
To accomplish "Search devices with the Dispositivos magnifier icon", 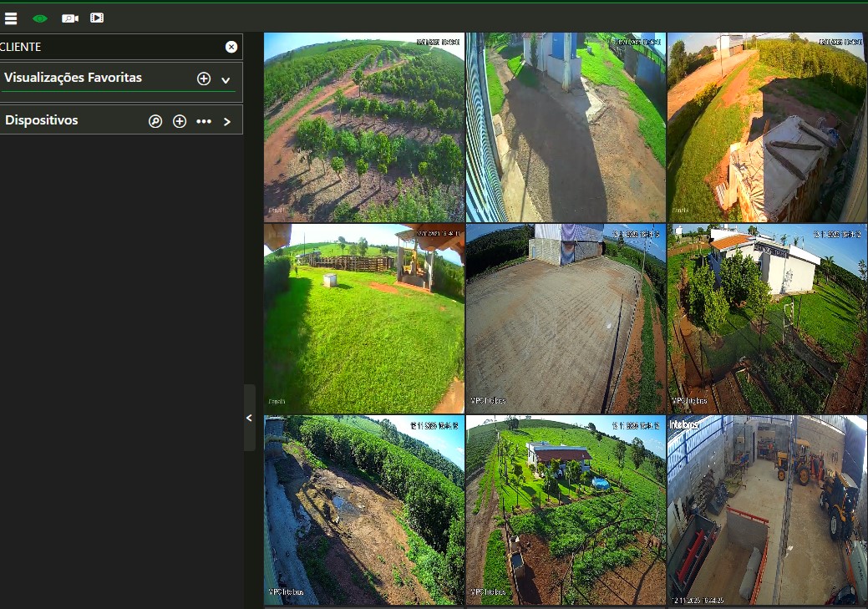I will point(155,121).
